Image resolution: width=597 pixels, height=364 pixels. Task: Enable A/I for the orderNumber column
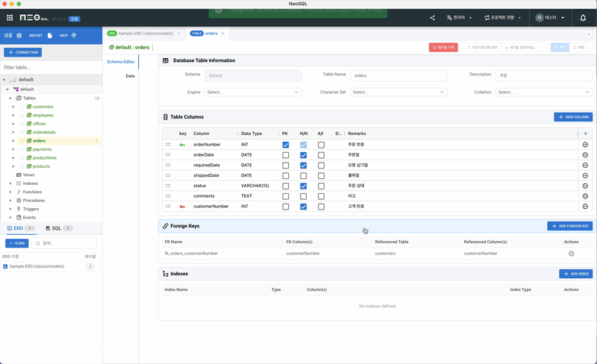[x=321, y=144]
